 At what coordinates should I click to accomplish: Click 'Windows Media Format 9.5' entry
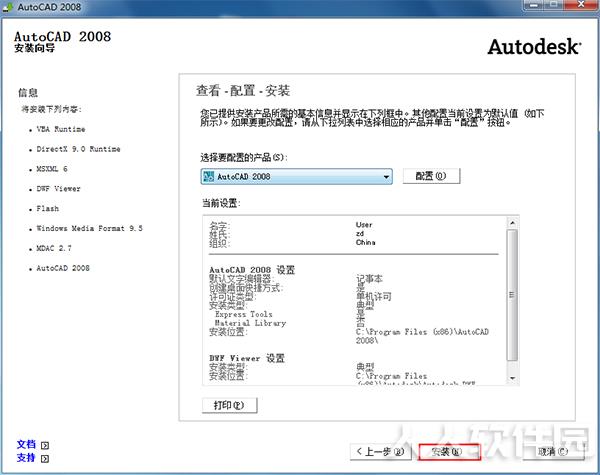coord(90,229)
